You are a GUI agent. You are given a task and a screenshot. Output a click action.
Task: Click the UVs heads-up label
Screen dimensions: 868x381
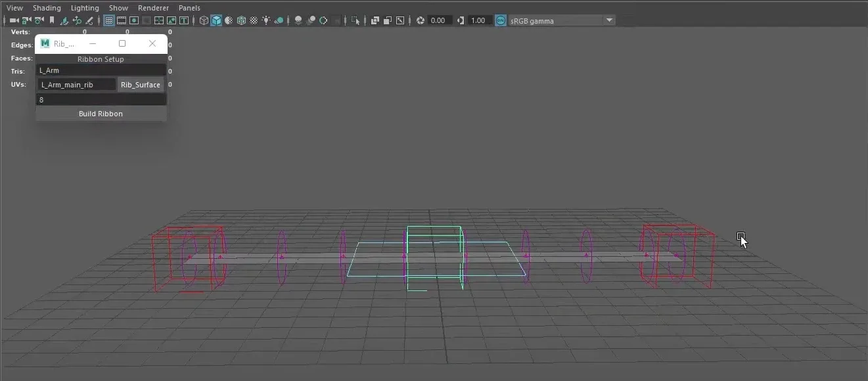pos(18,85)
